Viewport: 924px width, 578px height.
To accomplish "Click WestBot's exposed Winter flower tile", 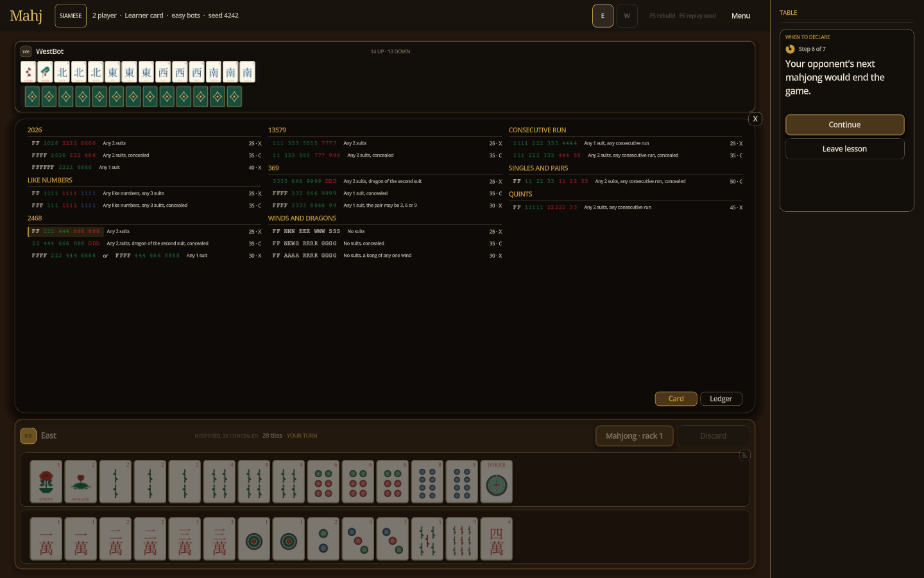I will pos(45,72).
